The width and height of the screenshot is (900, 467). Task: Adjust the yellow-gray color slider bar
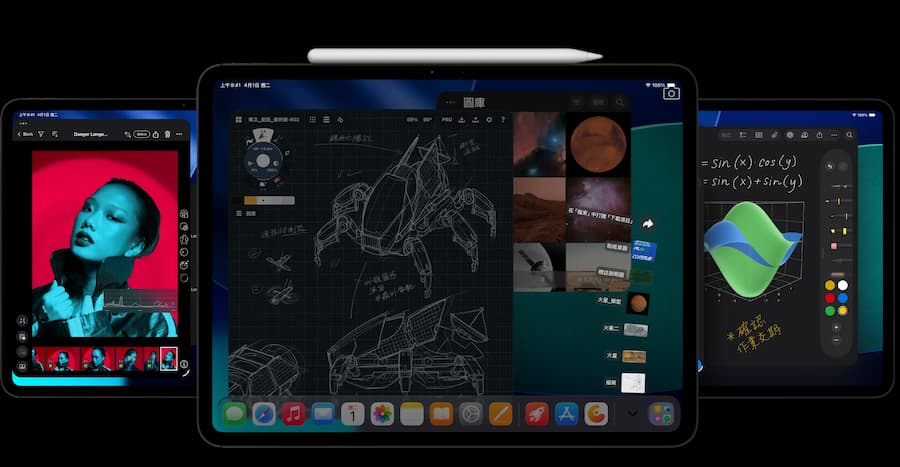click(269, 200)
